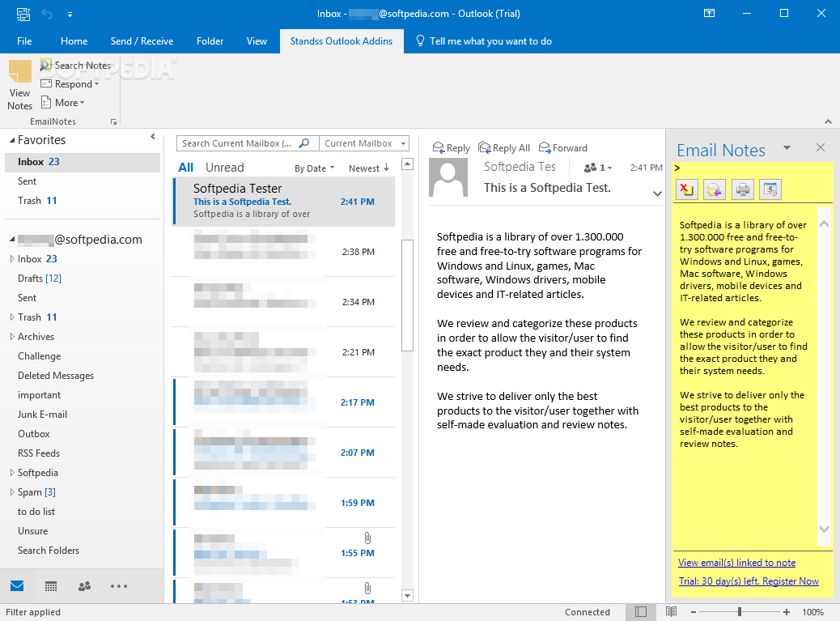Switch to Mail view icon

[x=17, y=585]
